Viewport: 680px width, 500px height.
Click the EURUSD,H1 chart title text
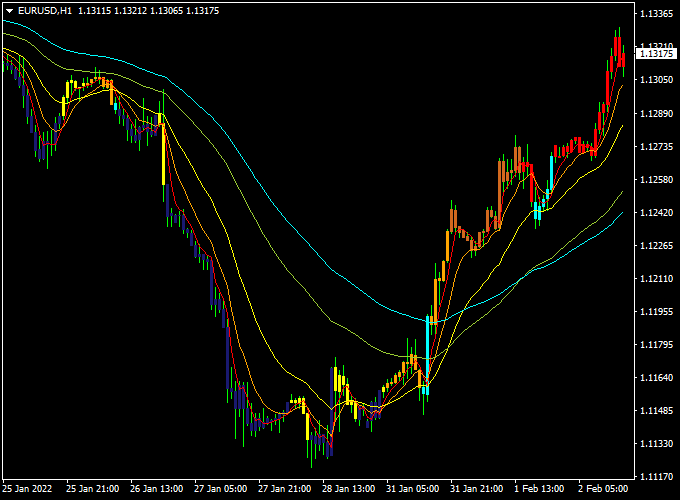click(x=45, y=11)
